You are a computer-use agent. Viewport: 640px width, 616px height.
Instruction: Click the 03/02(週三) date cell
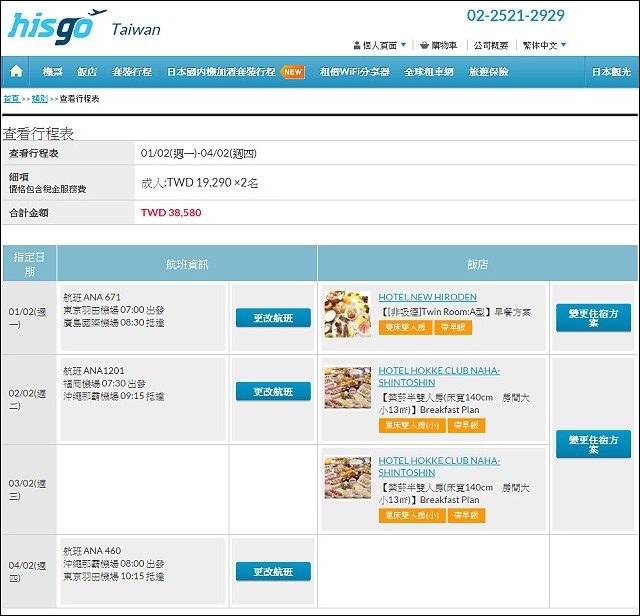coord(29,489)
